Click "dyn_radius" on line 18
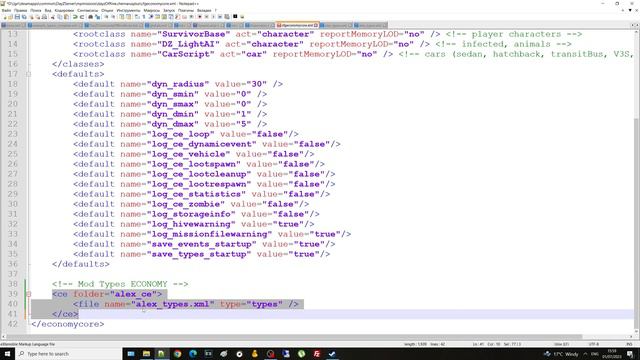Image resolution: width=640 pixels, height=360 pixels. click(178, 84)
